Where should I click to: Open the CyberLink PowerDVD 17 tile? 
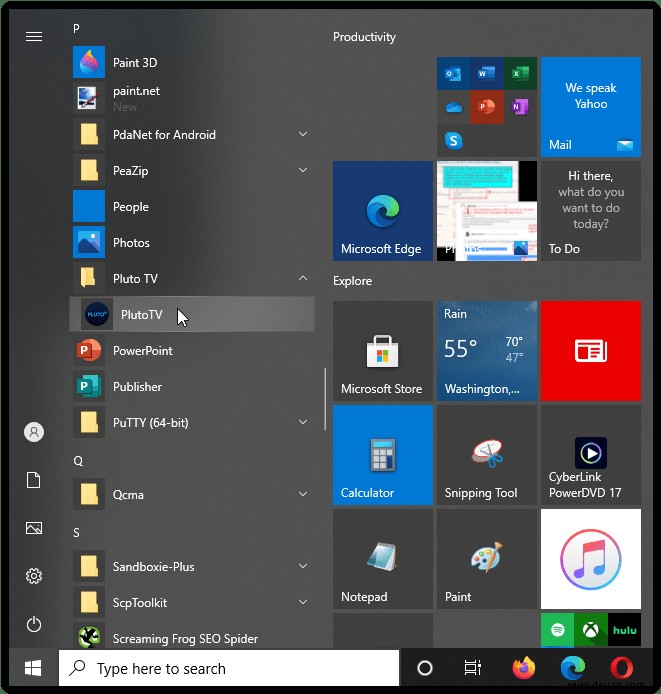pos(591,455)
